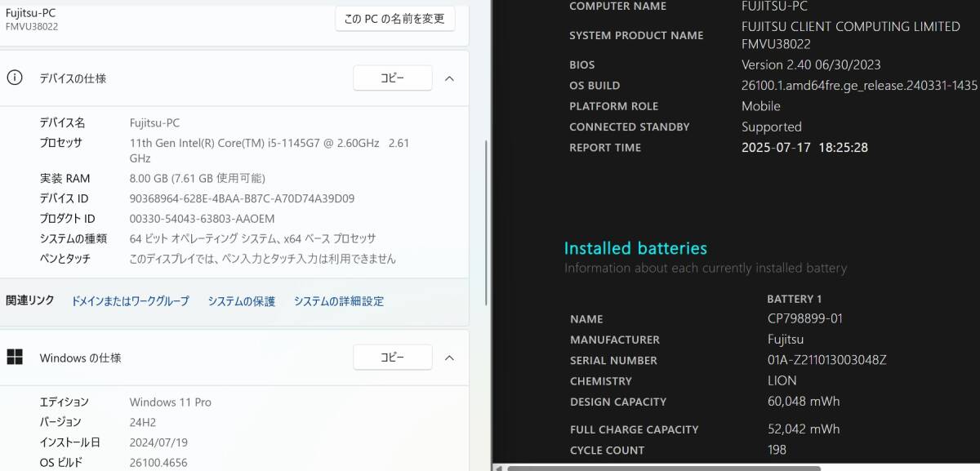The image size is (980, 471).
Task: Click コピー next to Windows の仕様
Action: [x=392, y=357]
